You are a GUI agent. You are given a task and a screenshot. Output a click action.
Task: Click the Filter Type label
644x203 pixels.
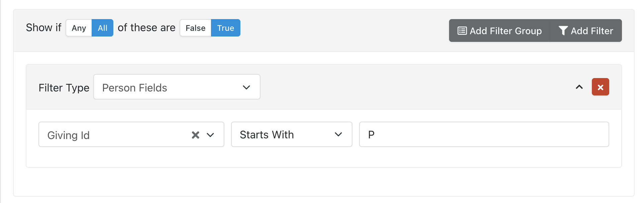click(x=64, y=88)
